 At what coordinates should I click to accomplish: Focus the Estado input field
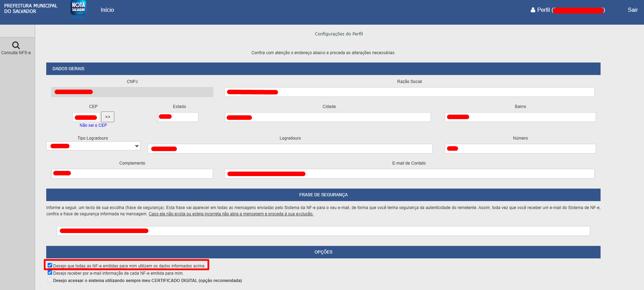tap(178, 117)
